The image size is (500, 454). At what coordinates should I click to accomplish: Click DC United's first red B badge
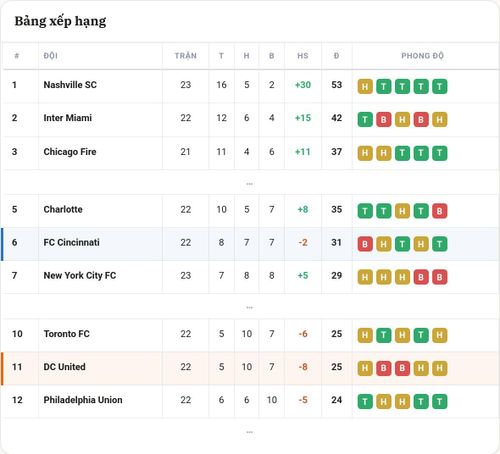click(384, 368)
